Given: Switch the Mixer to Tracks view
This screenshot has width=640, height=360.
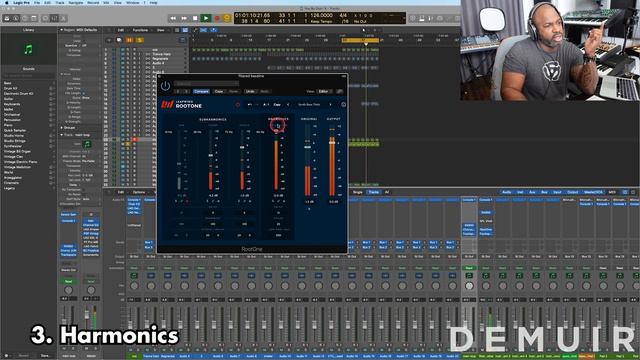Looking at the screenshot, I should click(373, 192).
